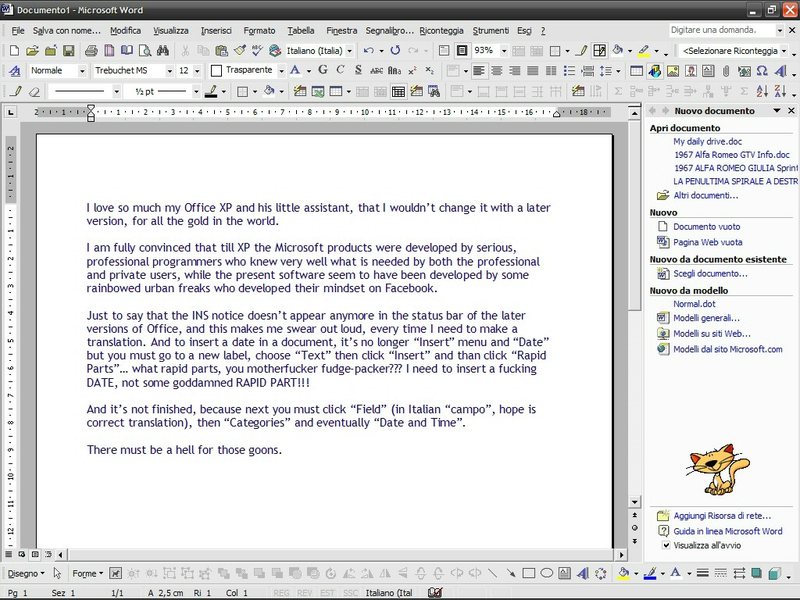The image size is (800, 600).
Task: Expand the Italiano (Italia) language dropdown
Action: click(x=349, y=51)
